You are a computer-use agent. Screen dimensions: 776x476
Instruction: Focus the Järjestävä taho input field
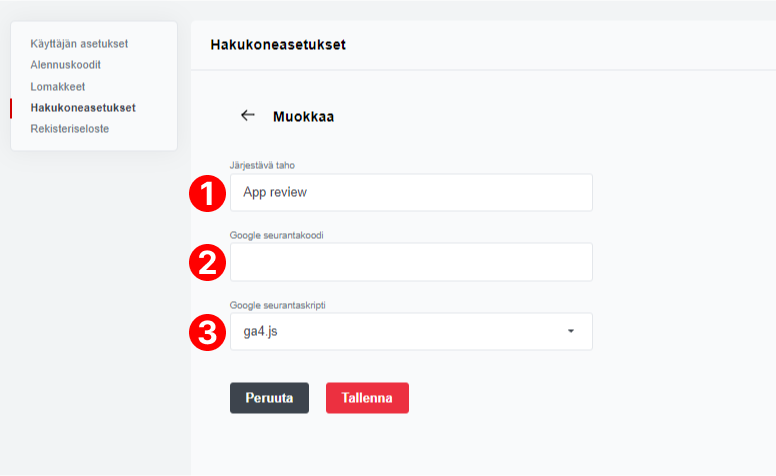[x=411, y=192]
